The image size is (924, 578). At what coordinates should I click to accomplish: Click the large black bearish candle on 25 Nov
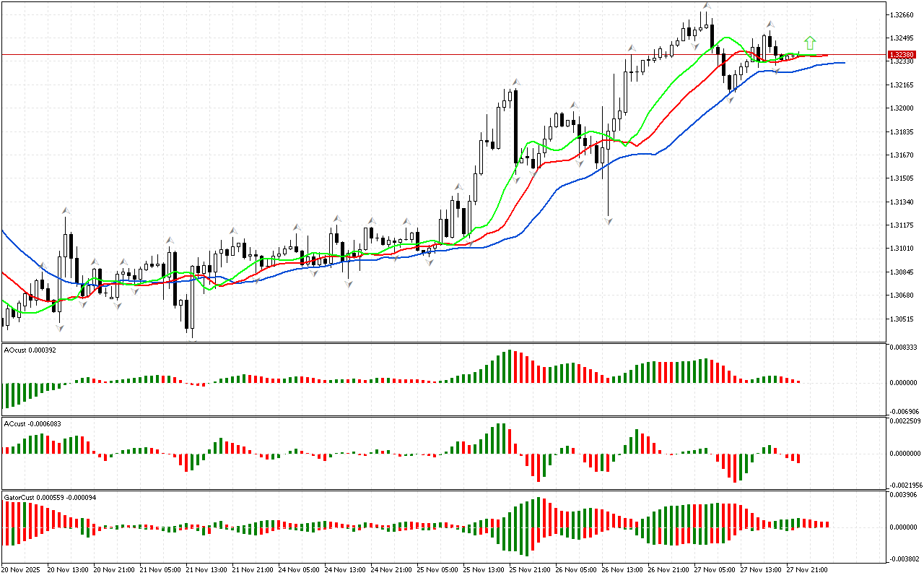[516, 126]
